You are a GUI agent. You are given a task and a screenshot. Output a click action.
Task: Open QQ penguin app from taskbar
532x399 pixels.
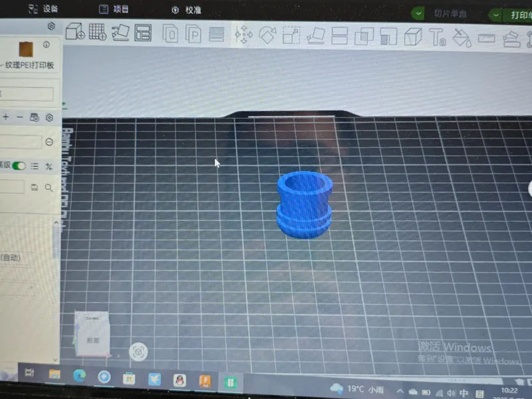pos(180,380)
